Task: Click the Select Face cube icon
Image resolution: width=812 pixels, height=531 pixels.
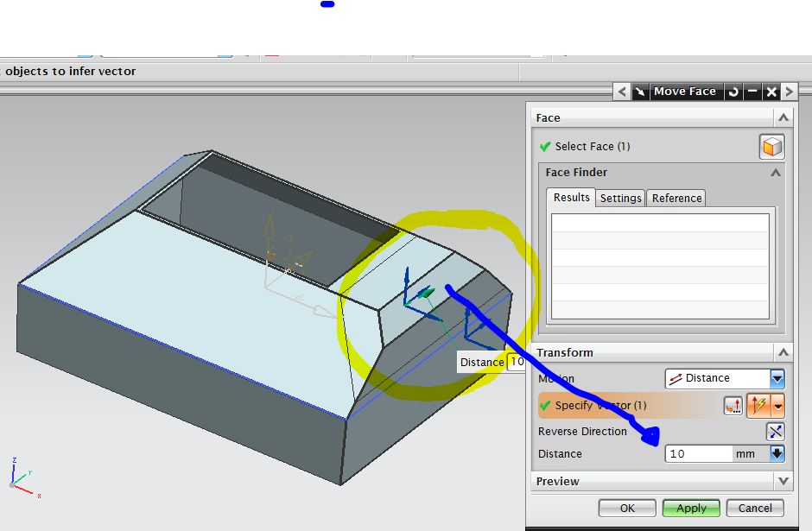Action: tap(771, 146)
